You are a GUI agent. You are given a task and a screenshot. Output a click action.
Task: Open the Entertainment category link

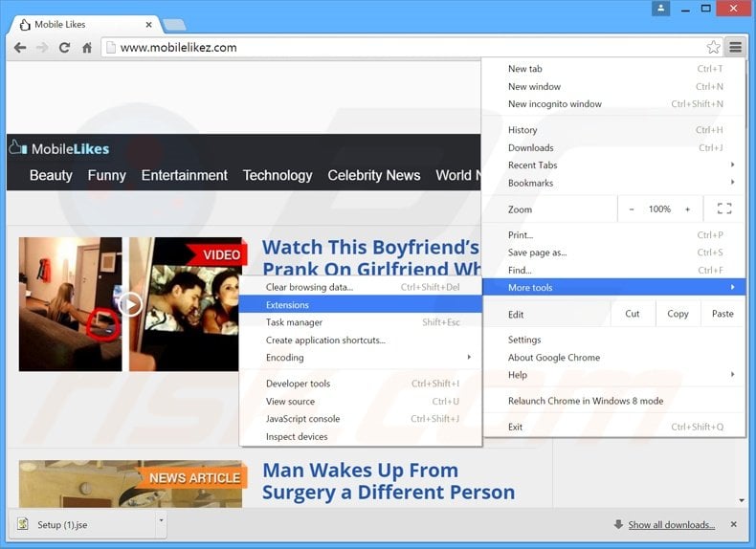point(184,175)
